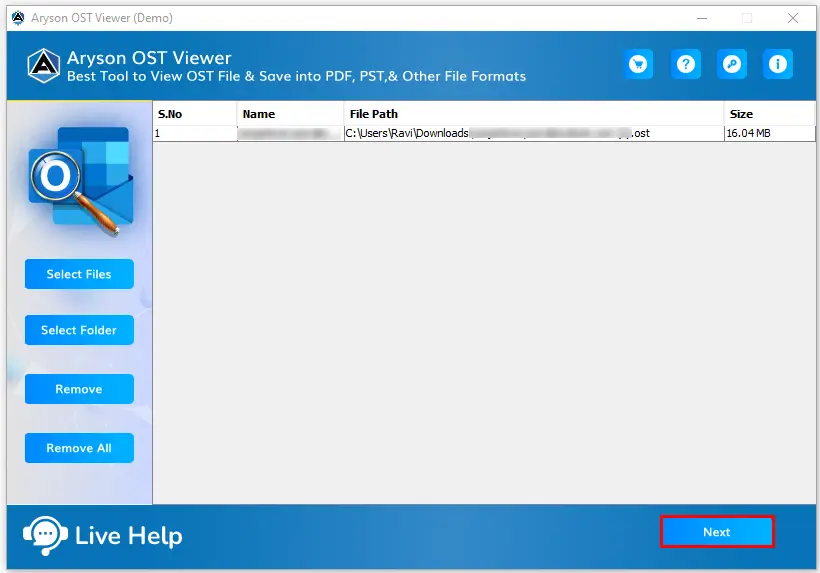Select the blurred file name cell
Screen dimensions: 820x573
[290, 133]
